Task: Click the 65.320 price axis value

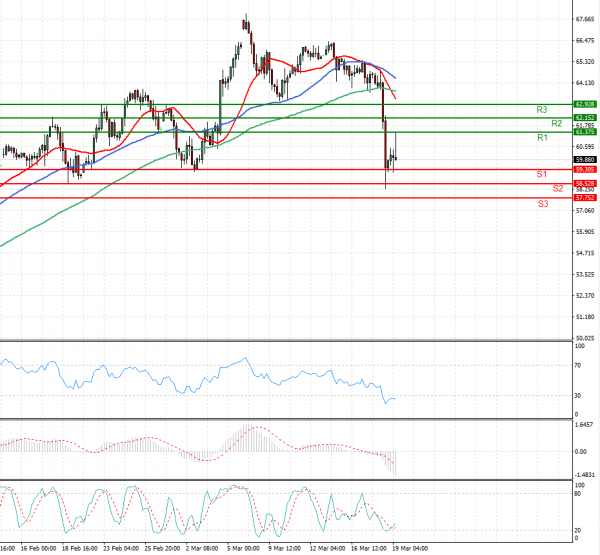Action: coord(585,62)
